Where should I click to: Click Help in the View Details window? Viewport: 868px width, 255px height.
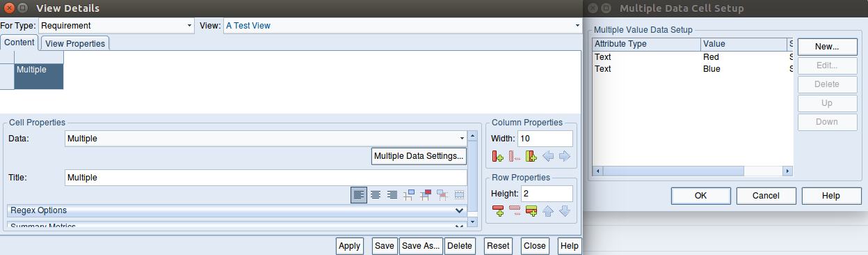(x=570, y=246)
